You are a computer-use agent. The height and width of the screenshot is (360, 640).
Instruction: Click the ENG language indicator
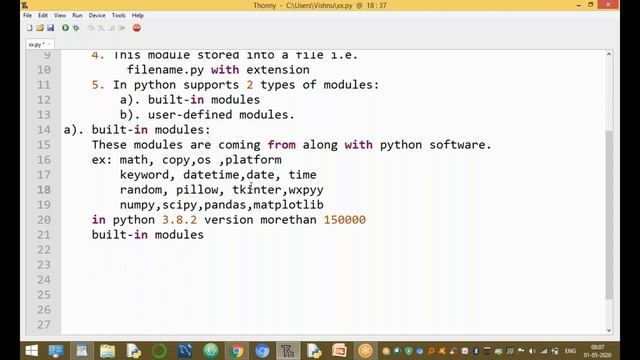(570, 351)
